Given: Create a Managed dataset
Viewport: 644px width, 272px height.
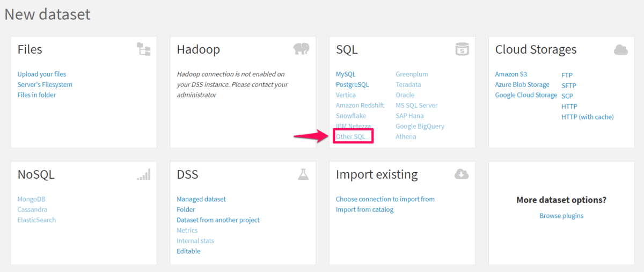Looking at the screenshot, I should [201, 199].
